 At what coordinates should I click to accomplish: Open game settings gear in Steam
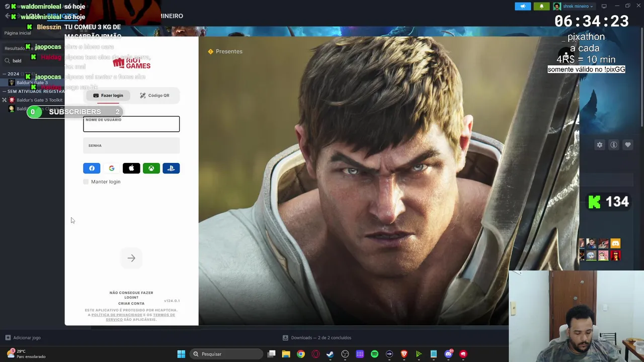(x=600, y=145)
